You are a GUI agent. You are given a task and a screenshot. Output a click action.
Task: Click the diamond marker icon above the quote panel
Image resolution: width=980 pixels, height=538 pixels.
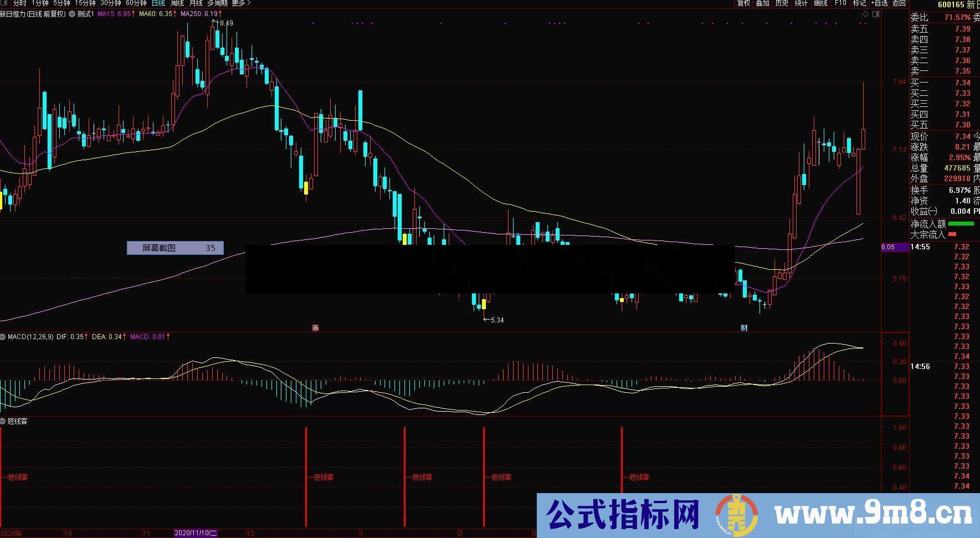865,14
